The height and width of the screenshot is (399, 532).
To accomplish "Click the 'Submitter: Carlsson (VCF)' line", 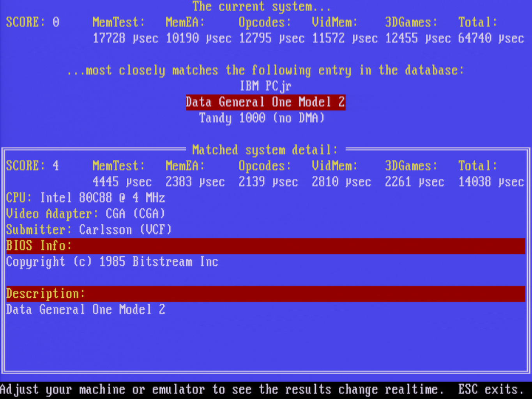I will tap(89, 230).
